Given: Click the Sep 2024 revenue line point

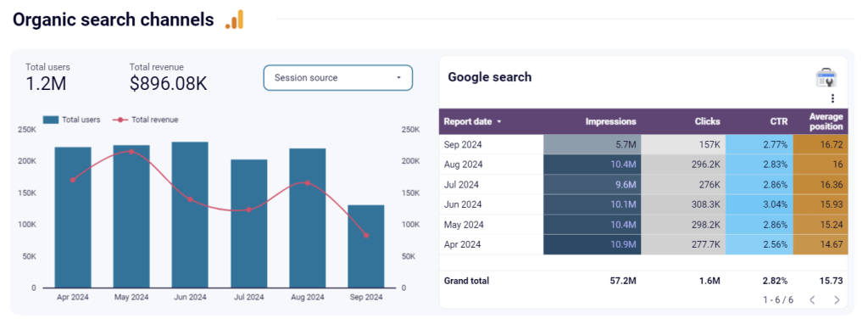Looking at the screenshot, I should (366, 236).
